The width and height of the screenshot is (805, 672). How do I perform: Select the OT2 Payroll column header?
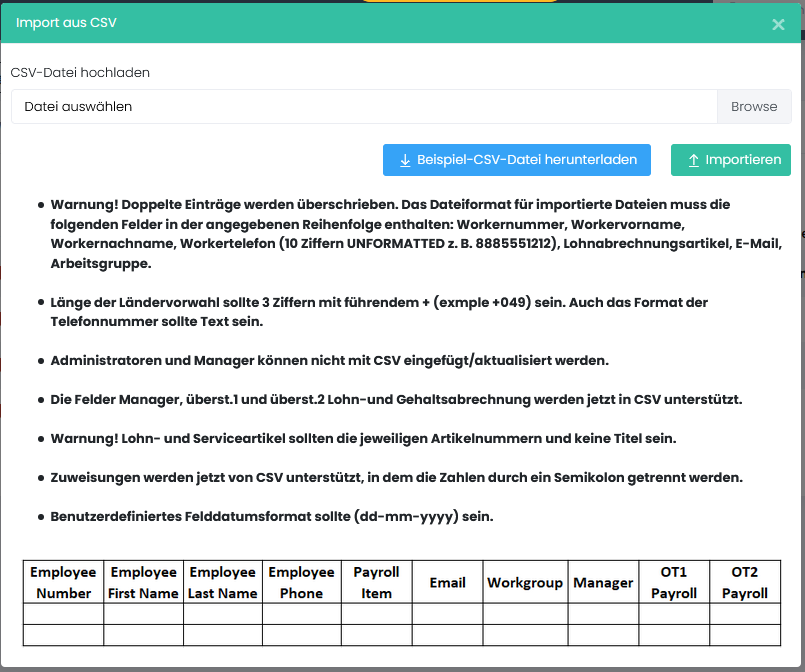click(744, 582)
